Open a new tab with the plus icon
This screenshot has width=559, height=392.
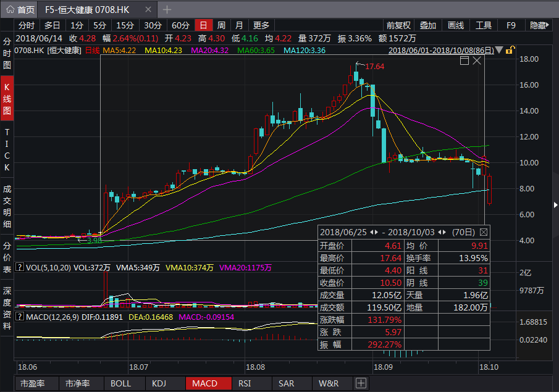coord(167,10)
